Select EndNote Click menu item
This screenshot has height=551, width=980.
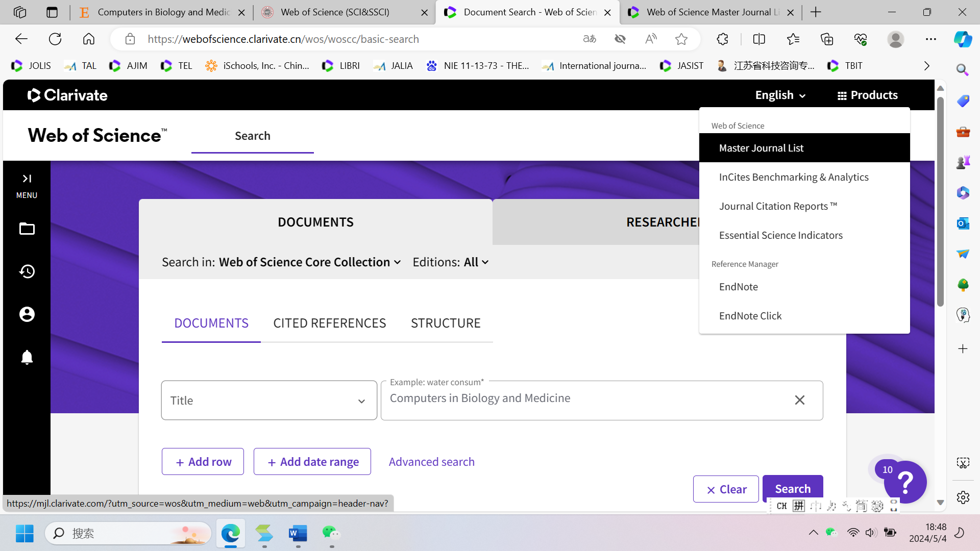[x=804, y=316]
